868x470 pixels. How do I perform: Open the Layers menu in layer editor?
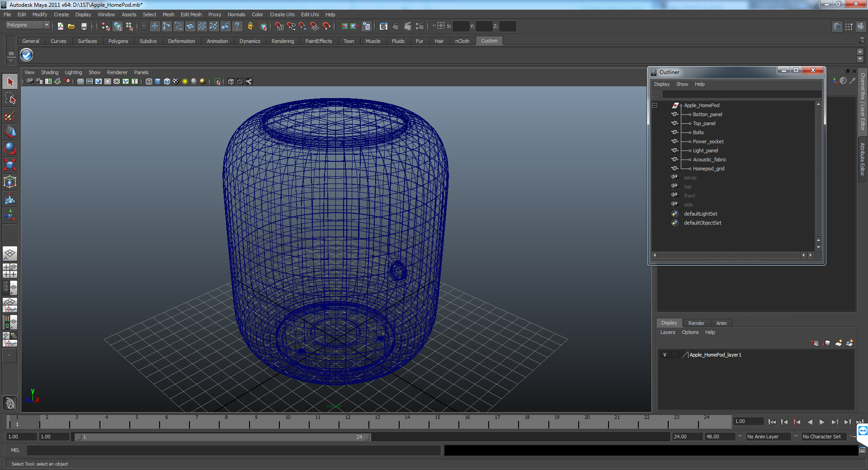668,332
